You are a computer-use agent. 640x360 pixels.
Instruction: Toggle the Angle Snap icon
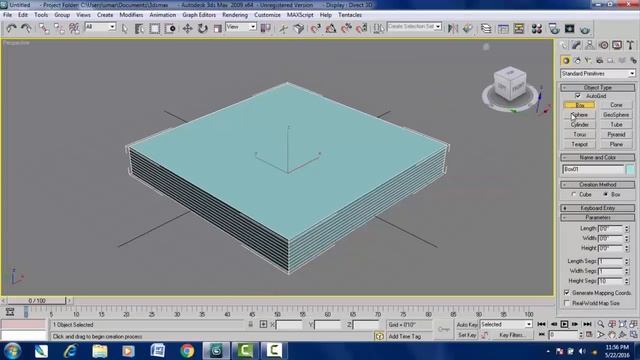click(x=331, y=28)
